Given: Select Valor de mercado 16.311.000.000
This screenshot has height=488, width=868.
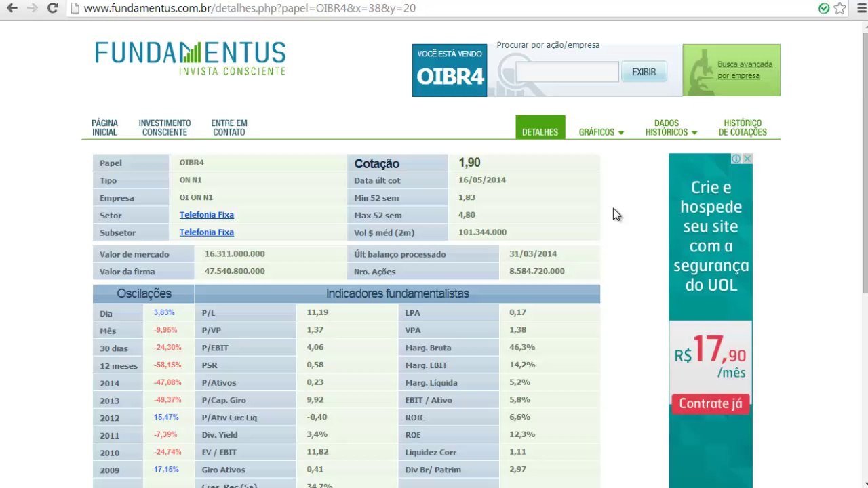Looking at the screenshot, I should [235, 254].
